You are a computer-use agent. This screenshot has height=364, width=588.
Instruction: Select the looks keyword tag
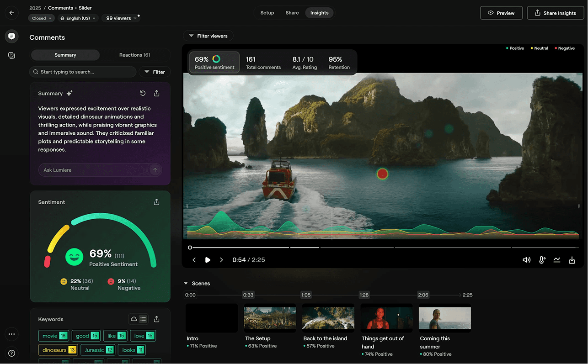pyautogui.click(x=132, y=350)
